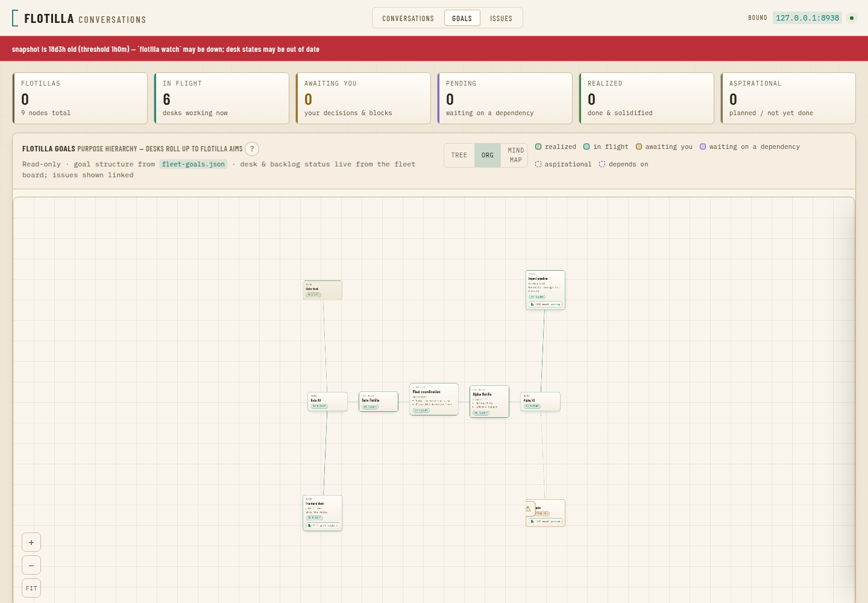The image size is (868, 603).
Task: Click Import pipeline's work status chip
Action: 546,305
